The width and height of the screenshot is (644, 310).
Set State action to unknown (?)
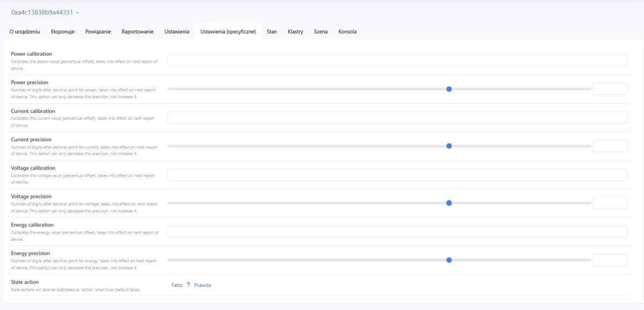[x=188, y=285]
